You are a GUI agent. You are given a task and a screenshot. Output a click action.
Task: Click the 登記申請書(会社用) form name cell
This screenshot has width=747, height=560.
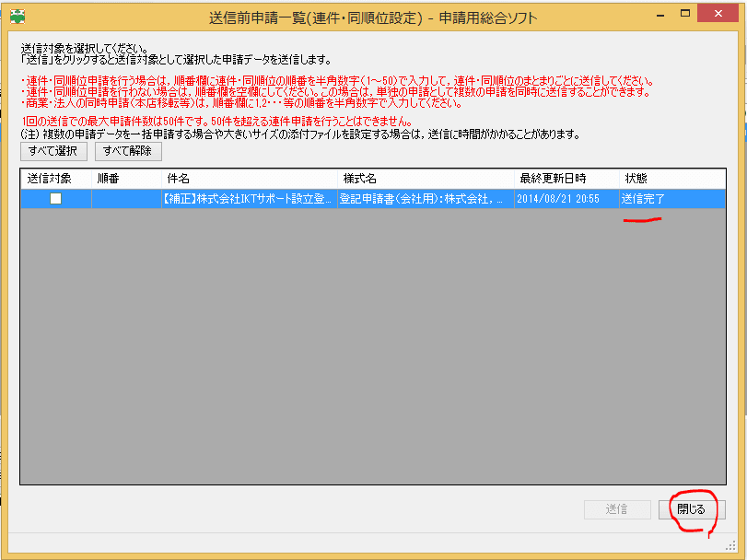[426, 198]
